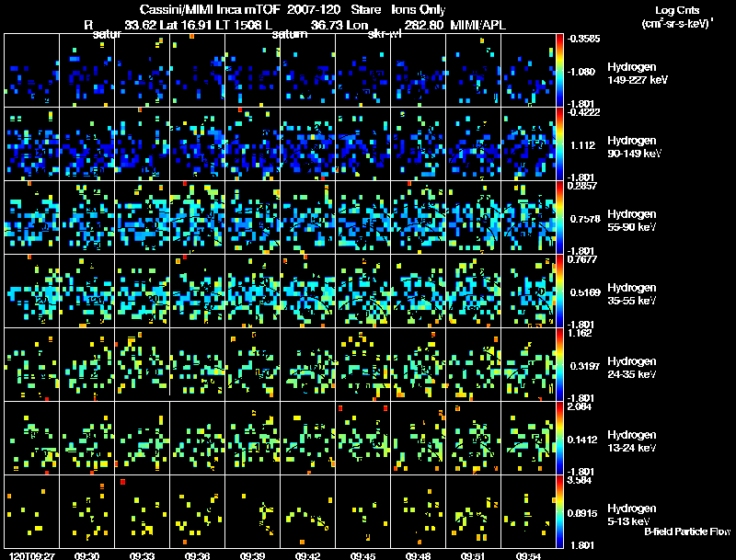Viewport: 736px width, 560px height.
Task: Select the 13-24 keV image panel at 09:51
Action: 473,439
